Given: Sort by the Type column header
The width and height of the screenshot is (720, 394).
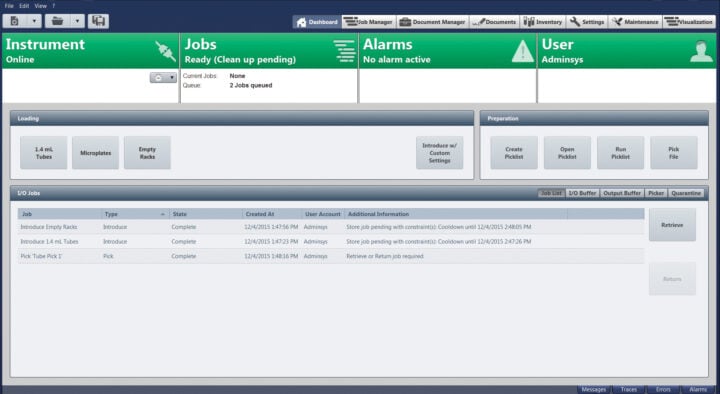Looking at the screenshot, I should click(135, 214).
